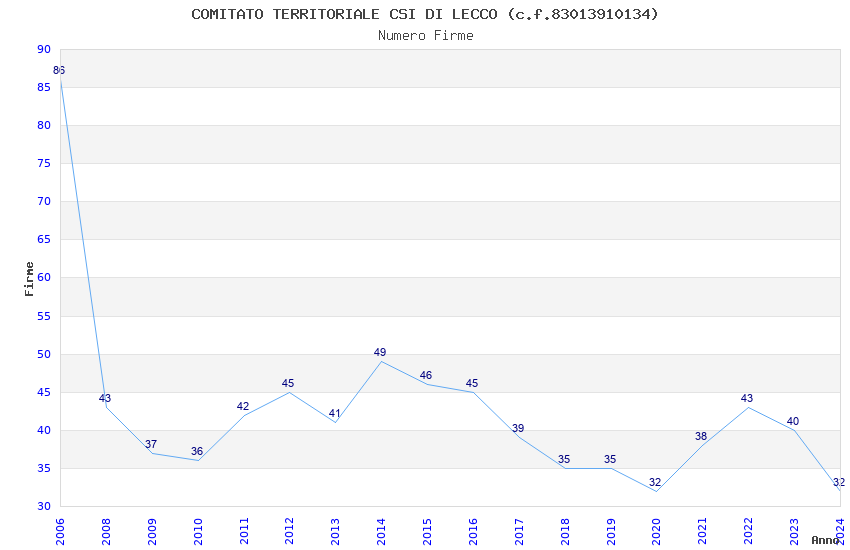Viewport: 850px width, 550px height.
Task: Click the Numero Firme subtitle
Action: point(426,36)
